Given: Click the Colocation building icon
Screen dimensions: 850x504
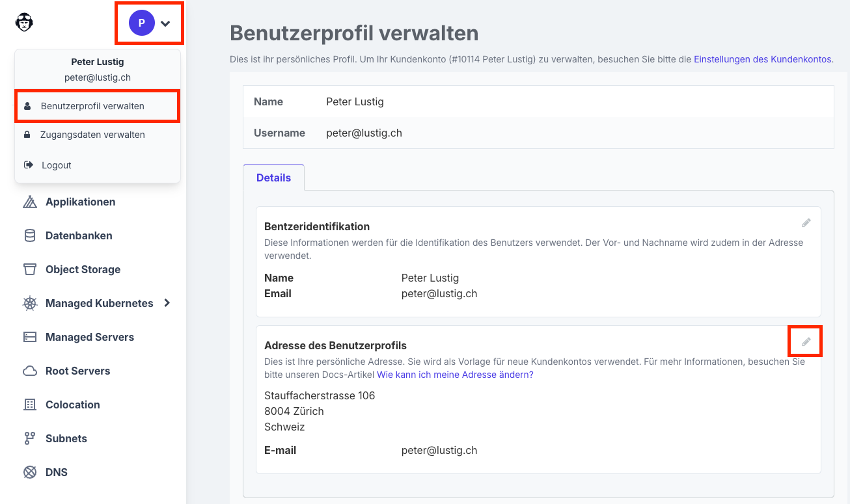Looking at the screenshot, I should tap(30, 405).
